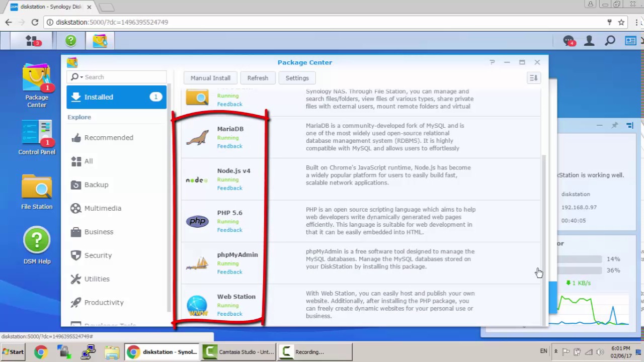Click the MariaDB seal icon
Image resolution: width=644 pixels, height=362 pixels.
197,137
